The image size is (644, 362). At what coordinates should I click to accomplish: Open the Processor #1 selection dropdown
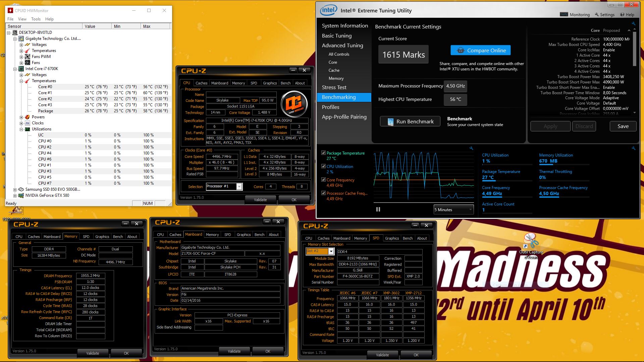[239, 187]
